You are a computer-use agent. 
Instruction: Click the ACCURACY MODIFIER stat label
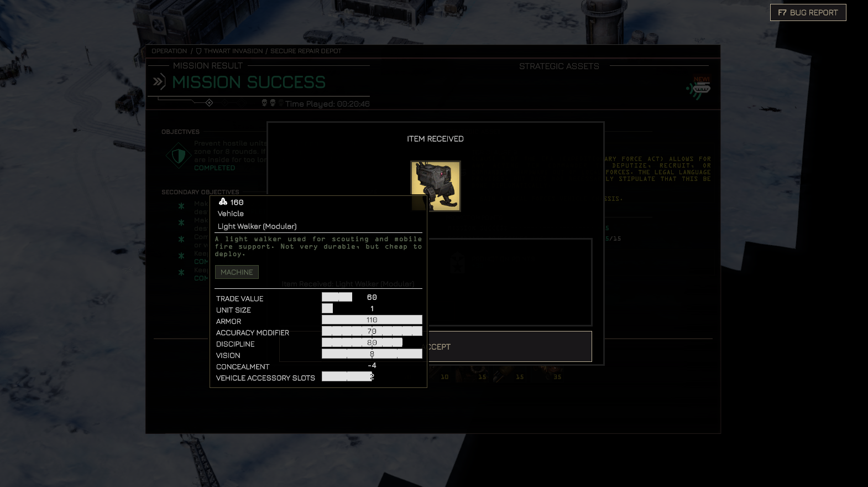[253, 333]
